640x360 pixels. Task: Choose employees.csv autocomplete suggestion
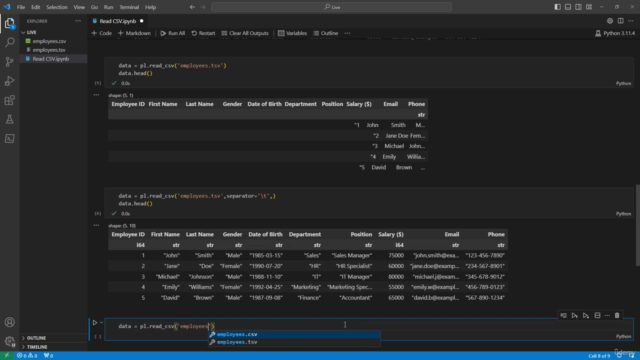pos(294,334)
